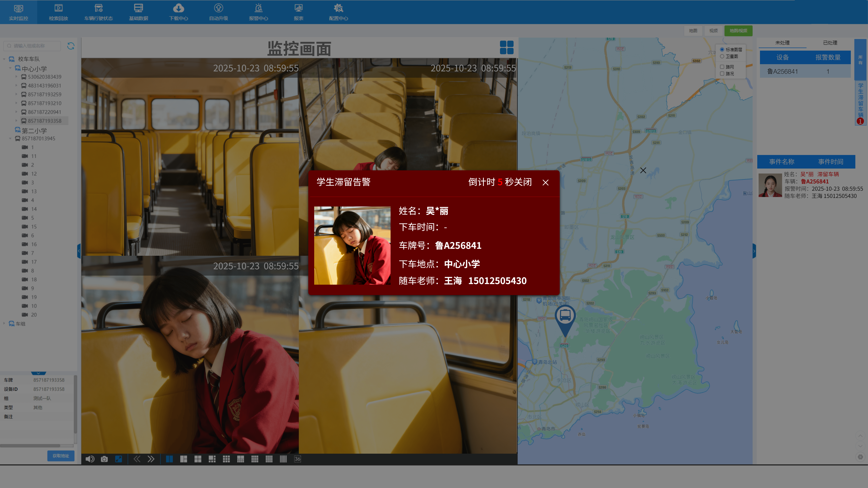Expand device 530620383439 node
Screen dimensions: 868x488
point(16,77)
